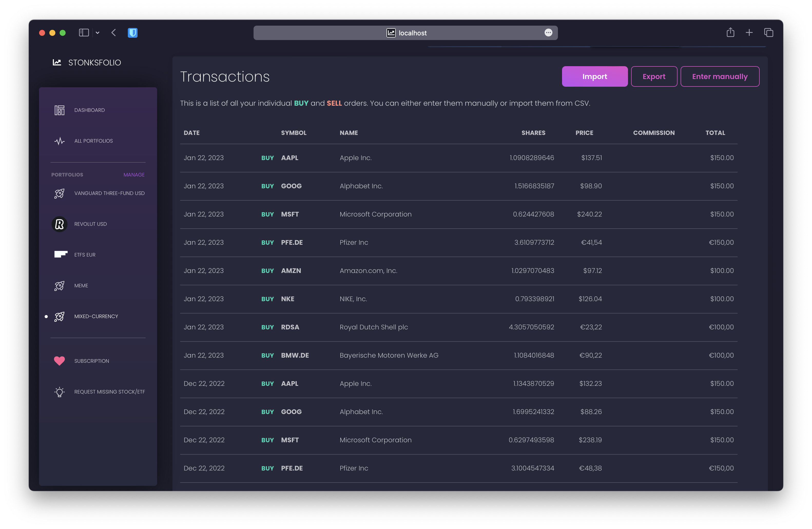Click the Stonksfolio chart logo icon

(57, 62)
